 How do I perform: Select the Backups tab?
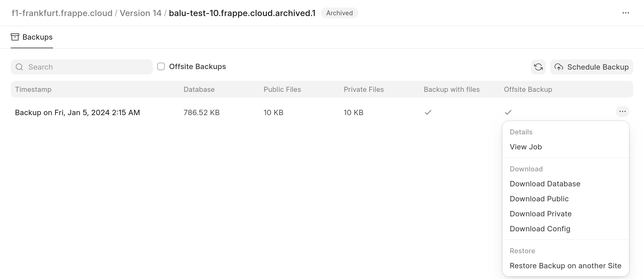(x=32, y=37)
